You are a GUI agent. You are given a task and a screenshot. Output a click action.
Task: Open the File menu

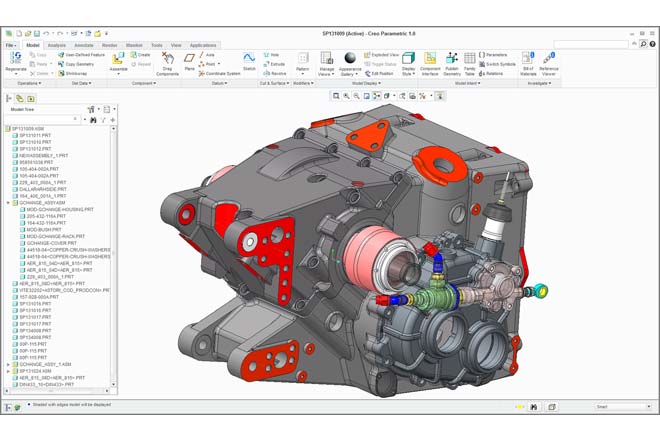pos(11,45)
